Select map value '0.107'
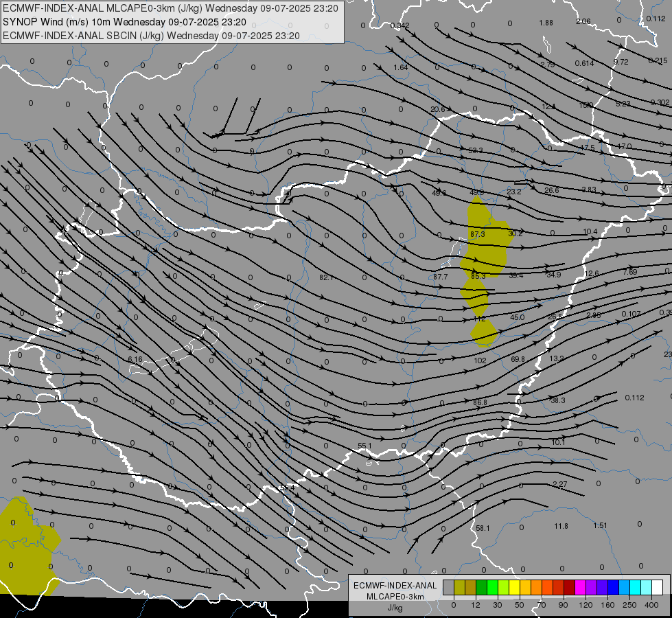Viewport: 672px width, 618px height. [632, 314]
